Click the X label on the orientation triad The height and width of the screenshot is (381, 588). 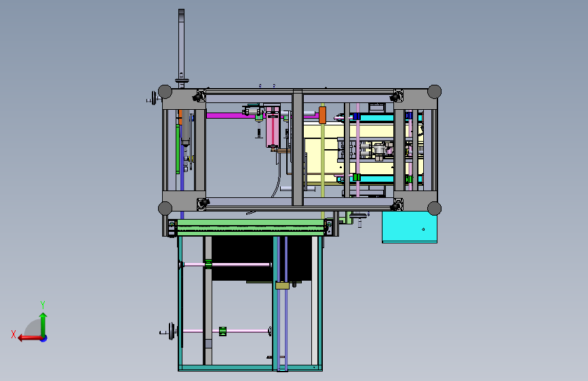click(x=14, y=334)
